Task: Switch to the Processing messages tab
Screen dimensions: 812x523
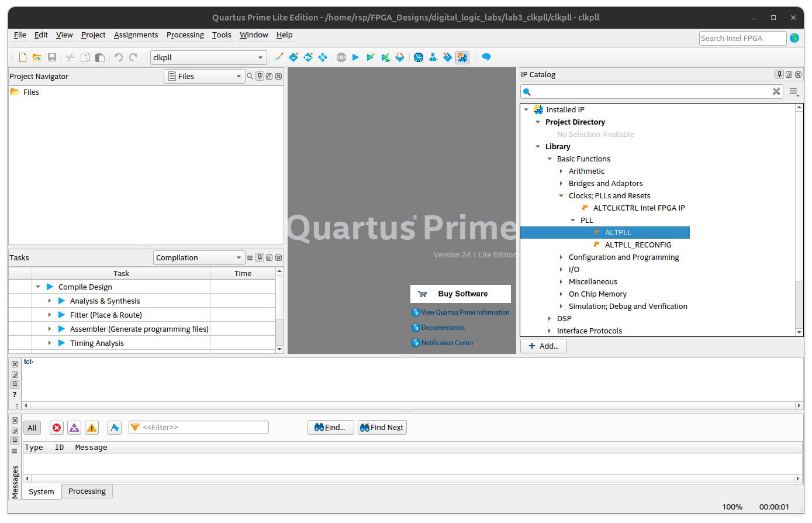Action: tap(87, 491)
